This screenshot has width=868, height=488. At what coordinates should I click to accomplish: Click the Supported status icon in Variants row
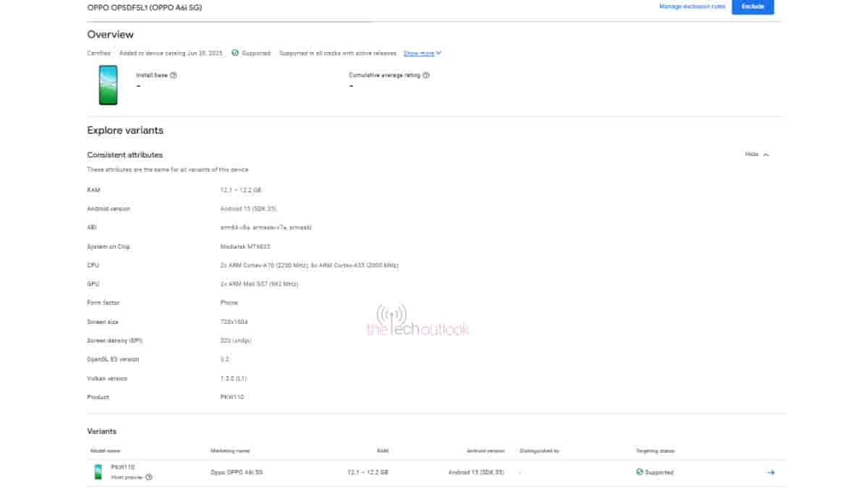[x=639, y=472]
